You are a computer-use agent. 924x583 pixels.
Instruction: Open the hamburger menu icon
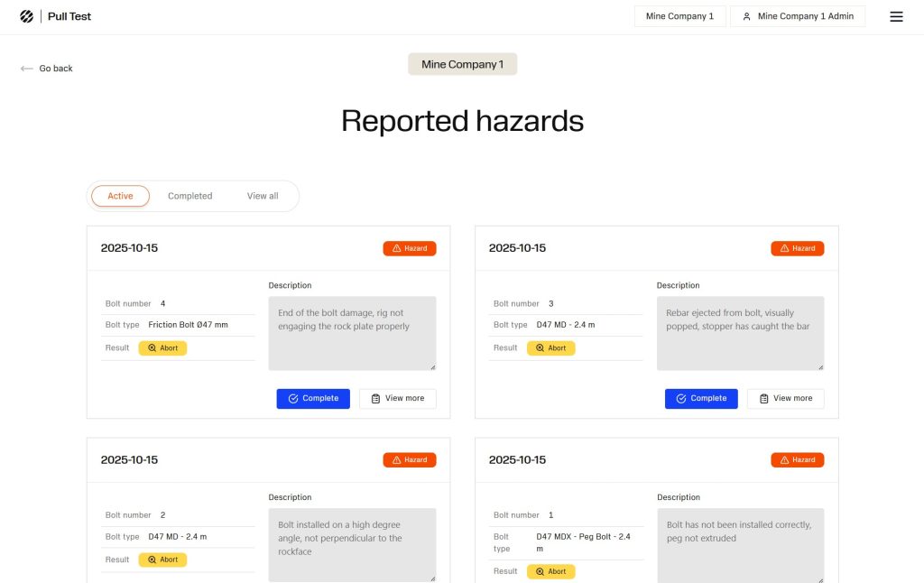click(896, 16)
